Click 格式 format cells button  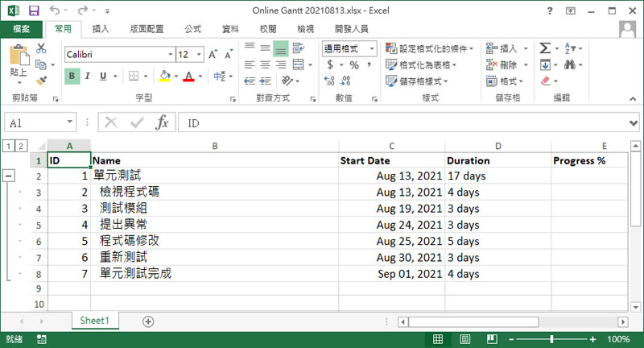[x=505, y=81]
